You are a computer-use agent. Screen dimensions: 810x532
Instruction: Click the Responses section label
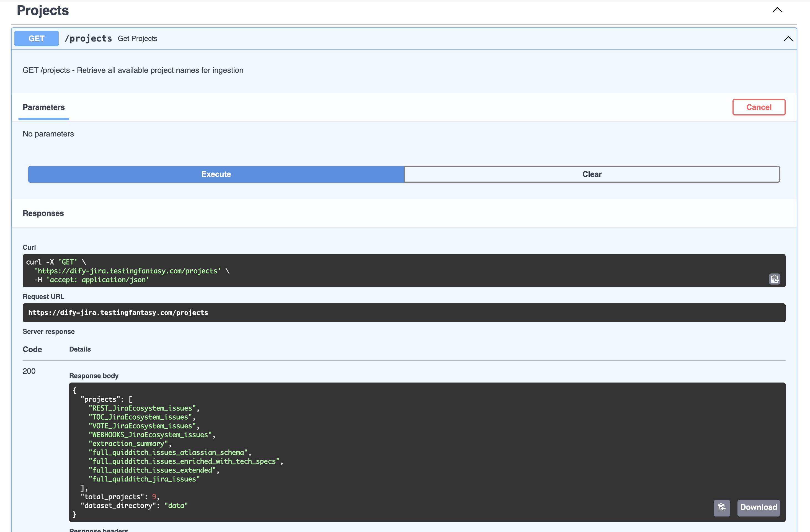pos(43,213)
